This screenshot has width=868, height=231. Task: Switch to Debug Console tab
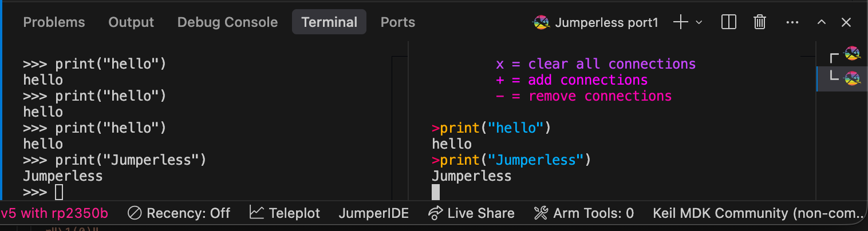click(227, 22)
